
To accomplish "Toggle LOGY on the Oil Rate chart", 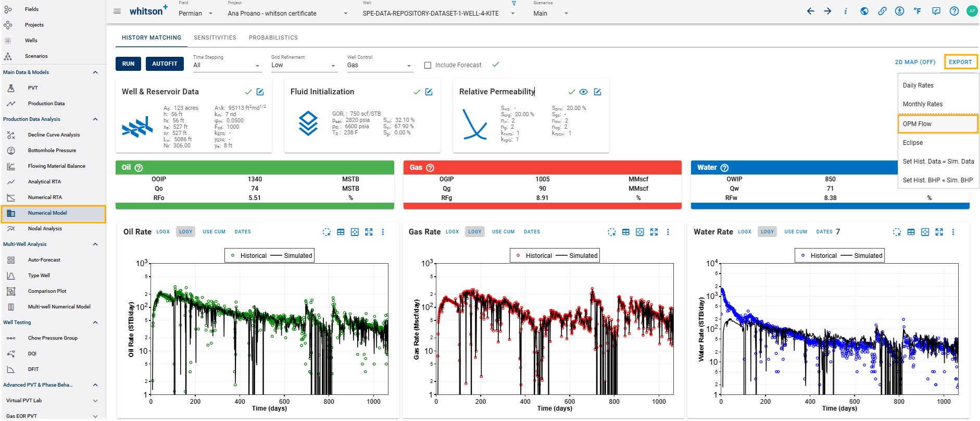I will tap(186, 232).
